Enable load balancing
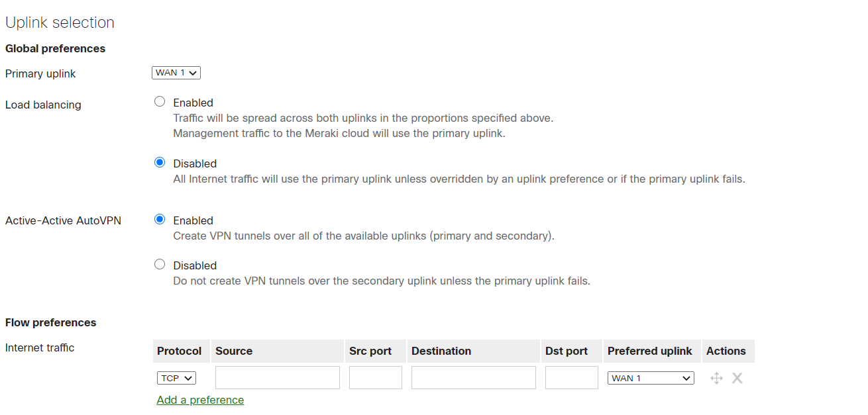 pyautogui.click(x=160, y=101)
